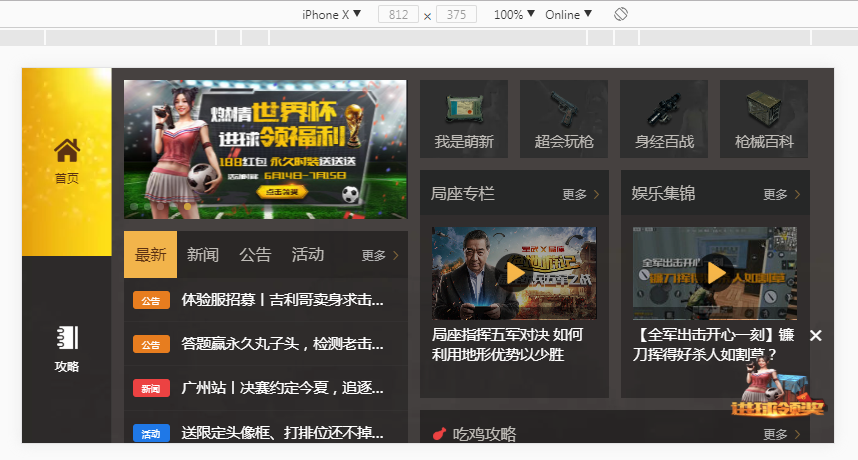Open the iPhone X device dropdown
Screen dimensions: 858x460
pyautogui.click(x=331, y=14)
